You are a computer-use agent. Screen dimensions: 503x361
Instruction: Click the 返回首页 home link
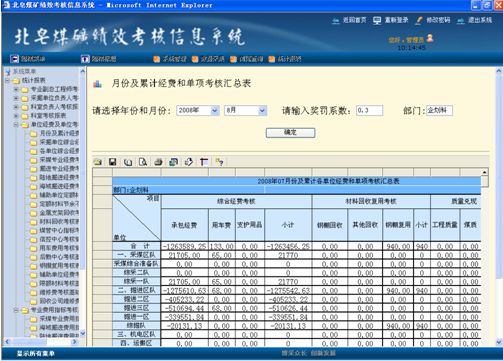(349, 20)
